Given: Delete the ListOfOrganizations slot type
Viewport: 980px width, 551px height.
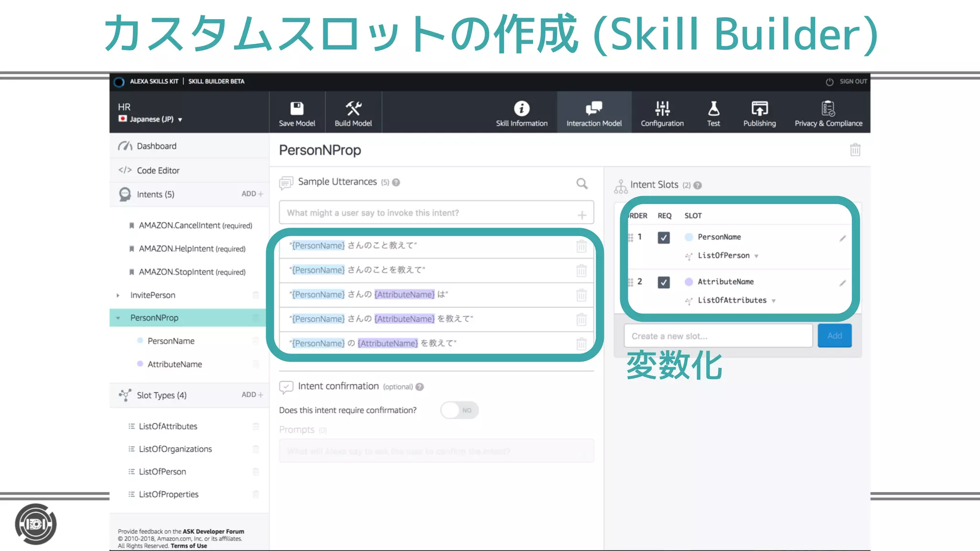Looking at the screenshot, I should pyautogui.click(x=256, y=449).
